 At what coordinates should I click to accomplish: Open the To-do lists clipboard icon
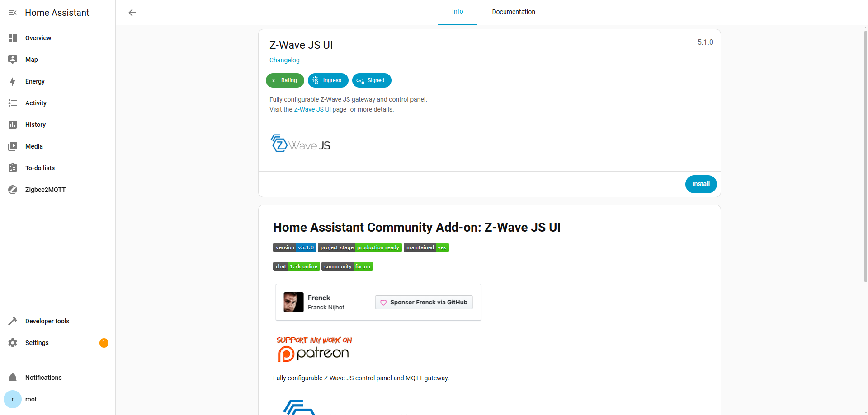coord(13,168)
